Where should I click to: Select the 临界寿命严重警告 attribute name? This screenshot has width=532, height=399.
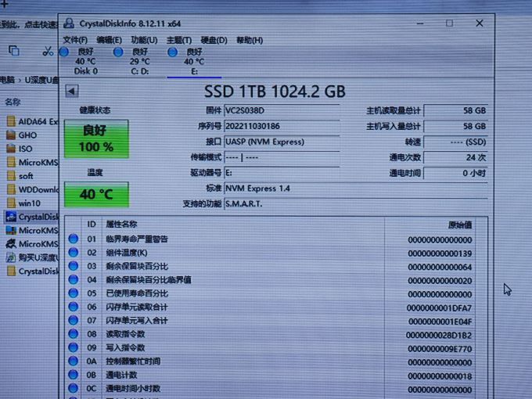click(137, 239)
